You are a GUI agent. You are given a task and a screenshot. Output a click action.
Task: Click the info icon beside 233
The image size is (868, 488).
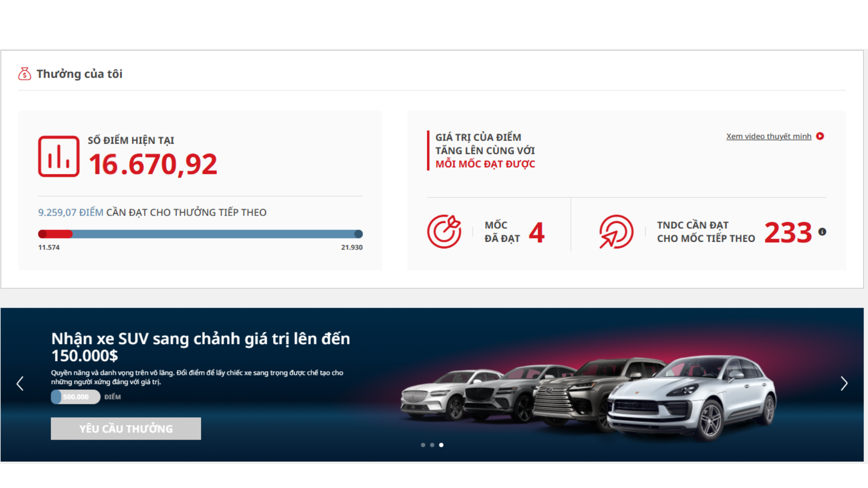(x=822, y=232)
